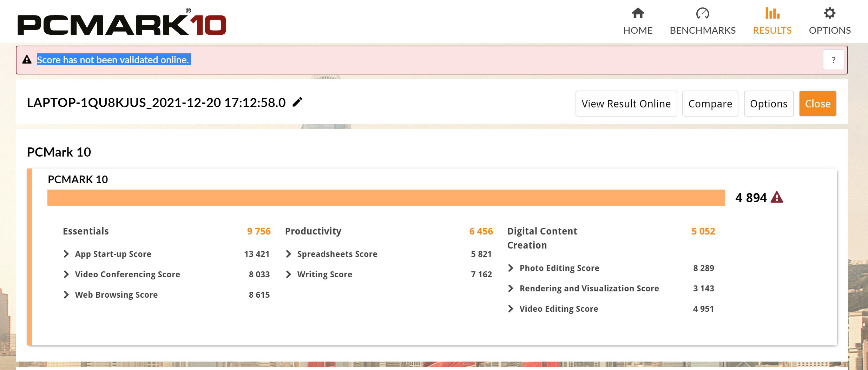Click the 'PCMARK 10' label above the score bar
The width and height of the screenshot is (868, 370).
[78, 179]
